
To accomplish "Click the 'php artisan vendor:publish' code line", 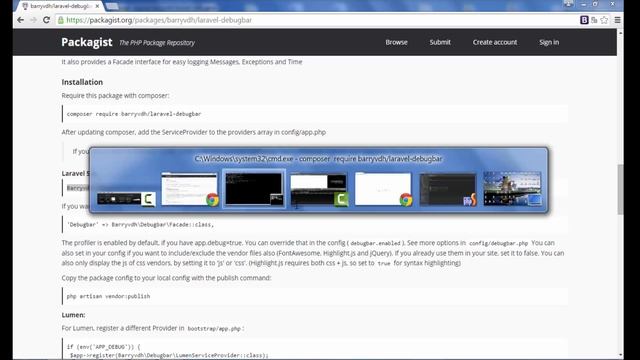I will [x=108, y=296].
